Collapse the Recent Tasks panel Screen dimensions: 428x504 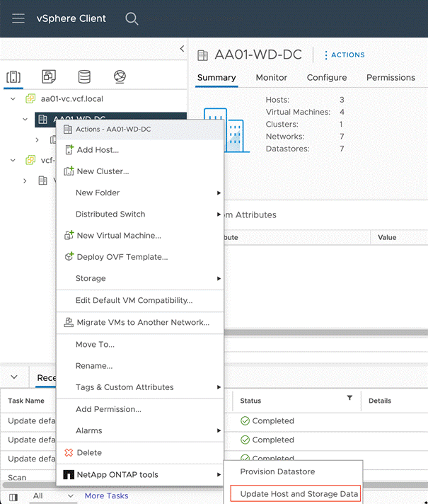coord(14,377)
